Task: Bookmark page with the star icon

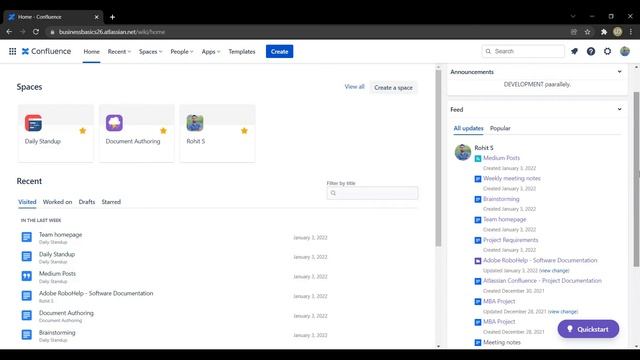Action: point(587,32)
